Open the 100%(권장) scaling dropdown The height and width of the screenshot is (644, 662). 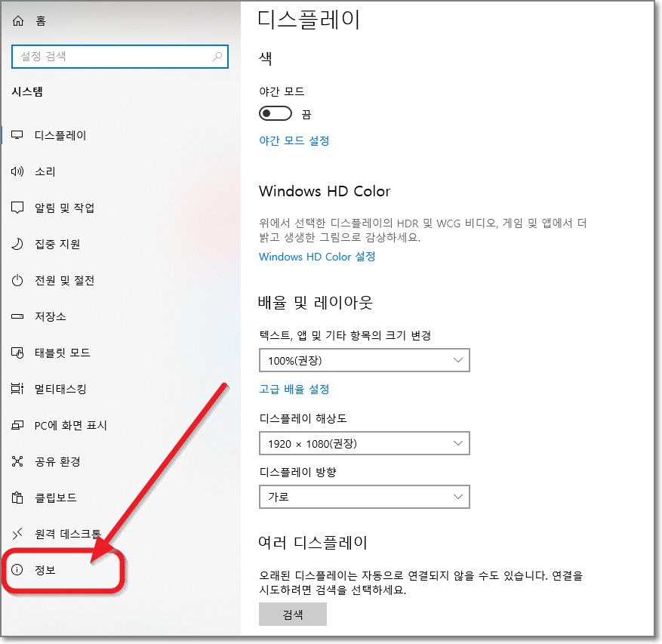tap(365, 360)
